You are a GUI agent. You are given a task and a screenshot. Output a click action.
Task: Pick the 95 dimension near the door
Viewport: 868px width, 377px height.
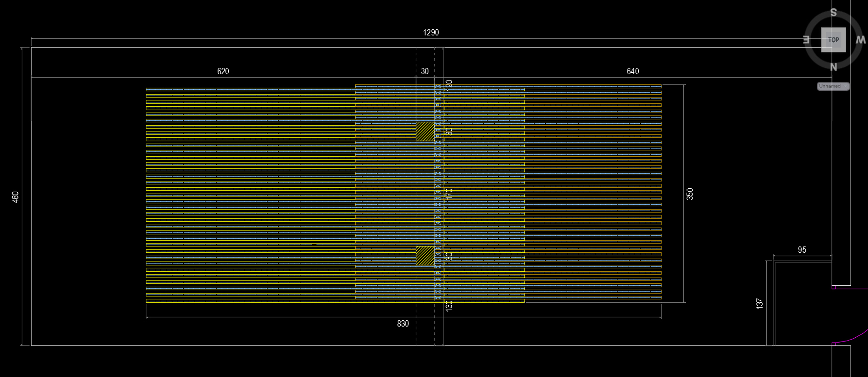802,250
